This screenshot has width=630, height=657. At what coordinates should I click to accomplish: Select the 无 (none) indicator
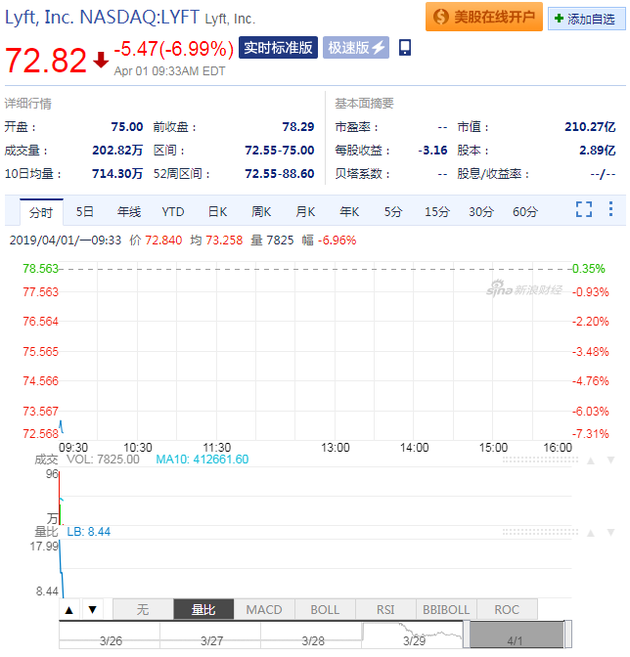pyautogui.click(x=143, y=609)
